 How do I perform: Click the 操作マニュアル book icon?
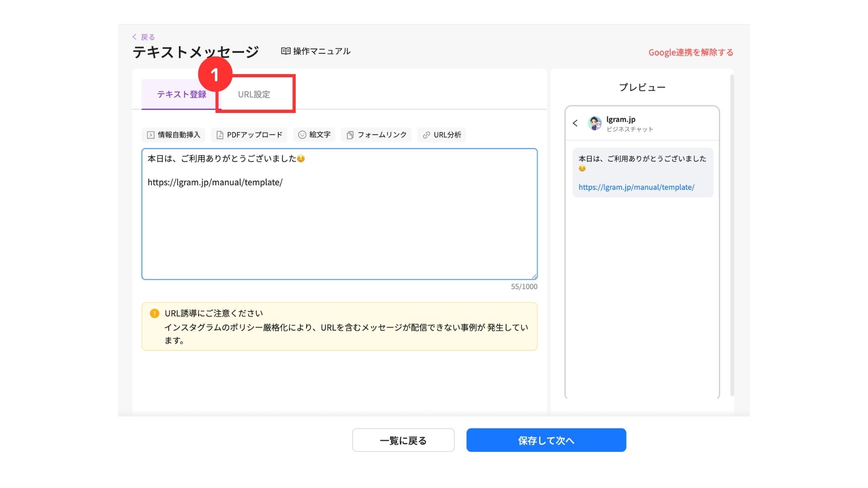tap(286, 51)
